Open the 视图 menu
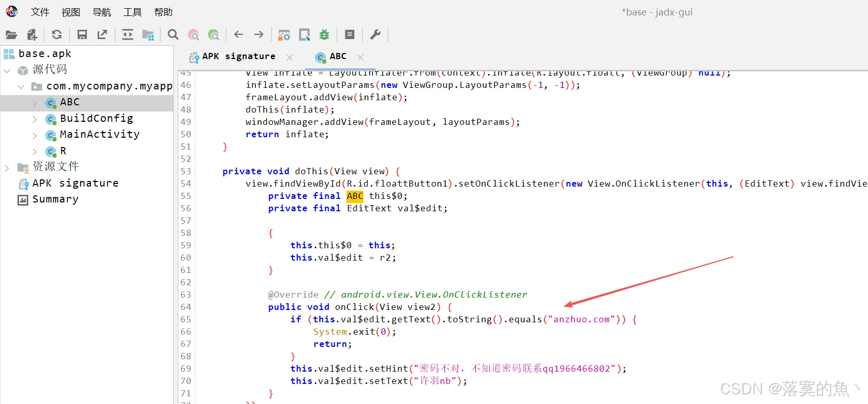 71,12
